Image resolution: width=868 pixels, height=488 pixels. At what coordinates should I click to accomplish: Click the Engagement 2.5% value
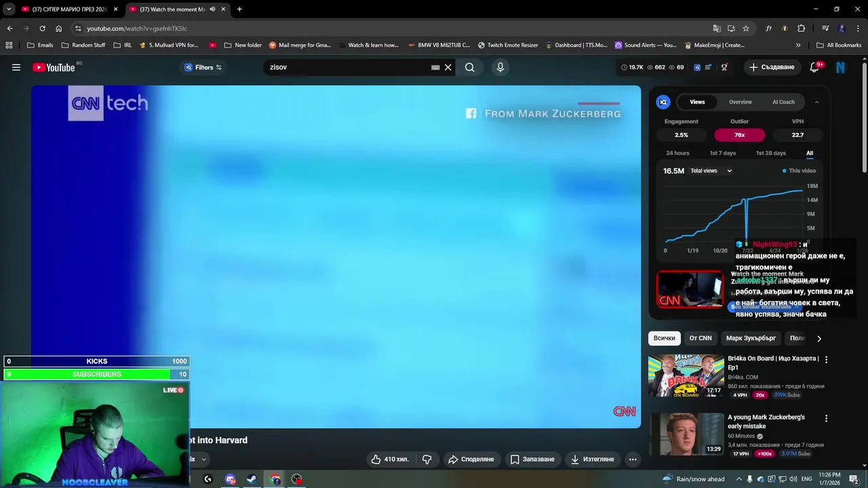click(681, 135)
